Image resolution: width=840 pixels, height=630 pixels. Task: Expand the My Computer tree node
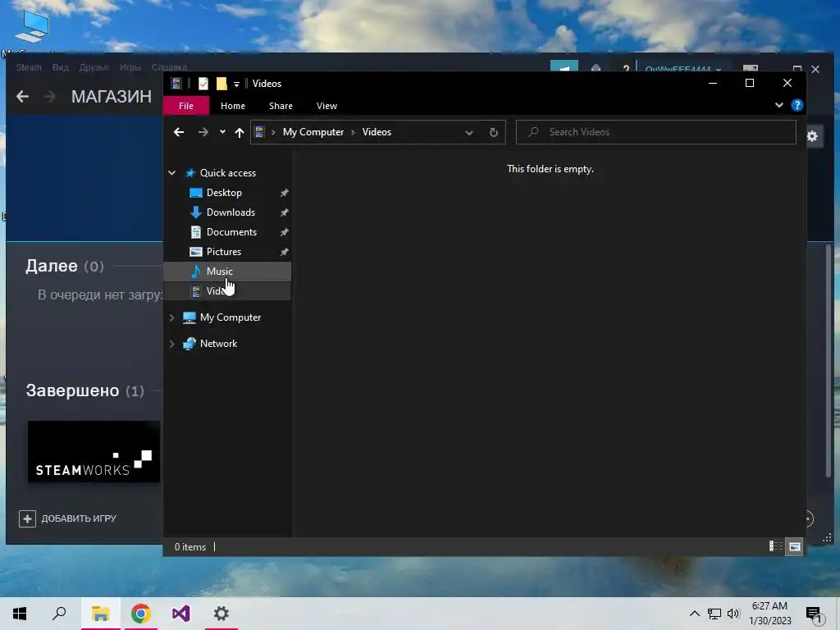pyautogui.click(x=172, y=317)
